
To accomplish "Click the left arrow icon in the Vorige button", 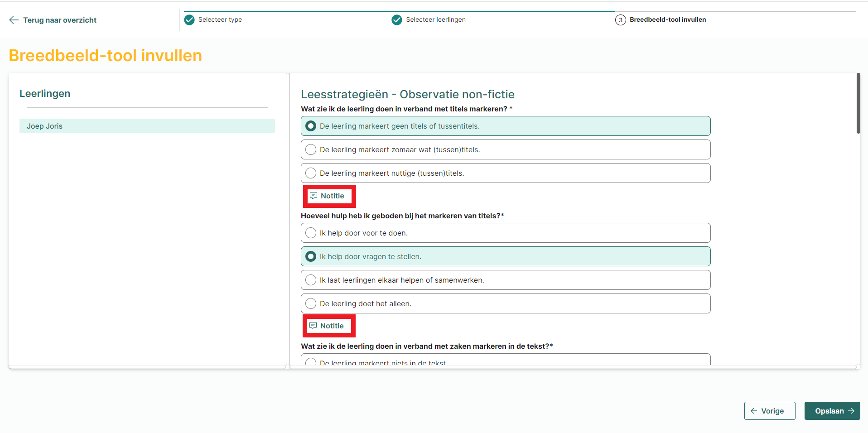I will (x=753, y=411).
